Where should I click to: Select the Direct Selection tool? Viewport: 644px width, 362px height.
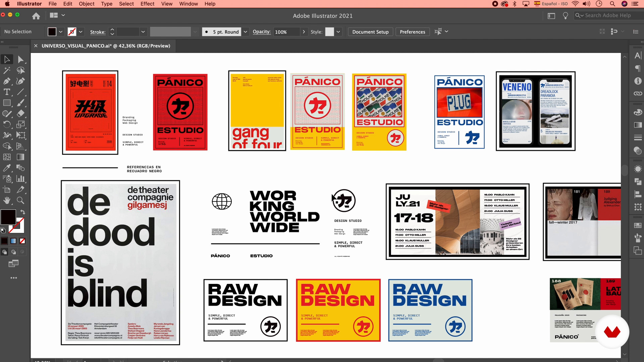point(20,59)
